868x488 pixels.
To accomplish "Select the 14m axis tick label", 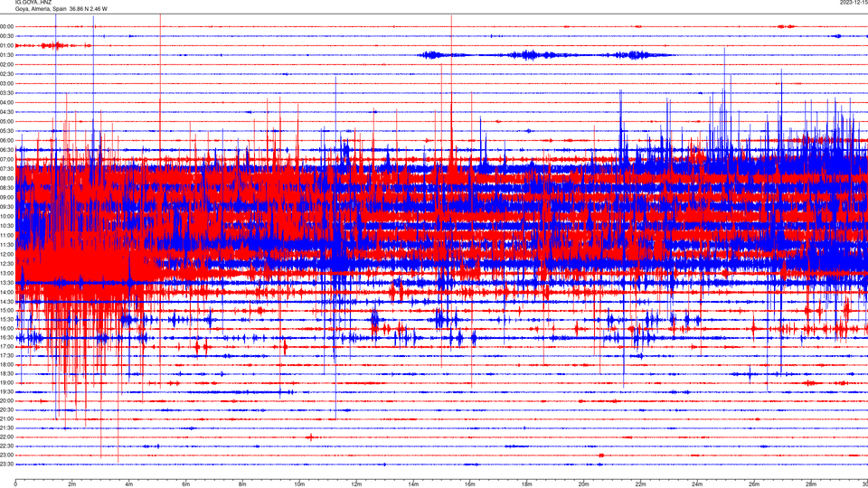I will [x=413, y=484].
